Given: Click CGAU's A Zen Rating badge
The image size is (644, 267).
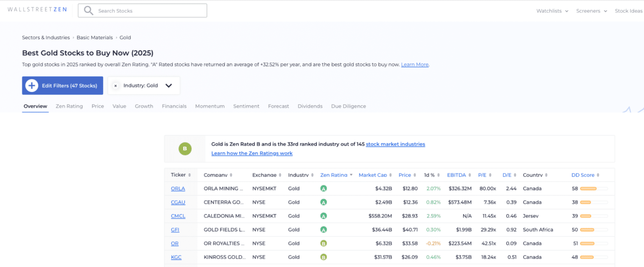Looking at the screenshot, I should click(323, 202).
